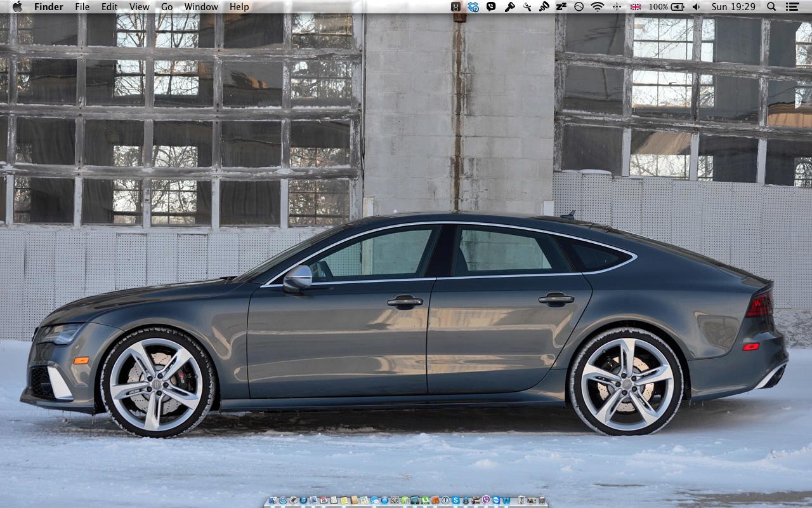Screen dimensions: 812x508
Task: Launch Microsoft Word from the Dock
Action: (x=506, y=500)
